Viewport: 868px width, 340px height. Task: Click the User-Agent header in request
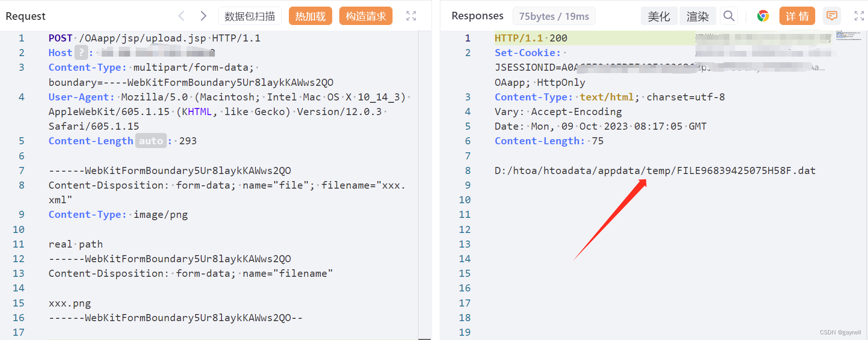coord(82,97)
